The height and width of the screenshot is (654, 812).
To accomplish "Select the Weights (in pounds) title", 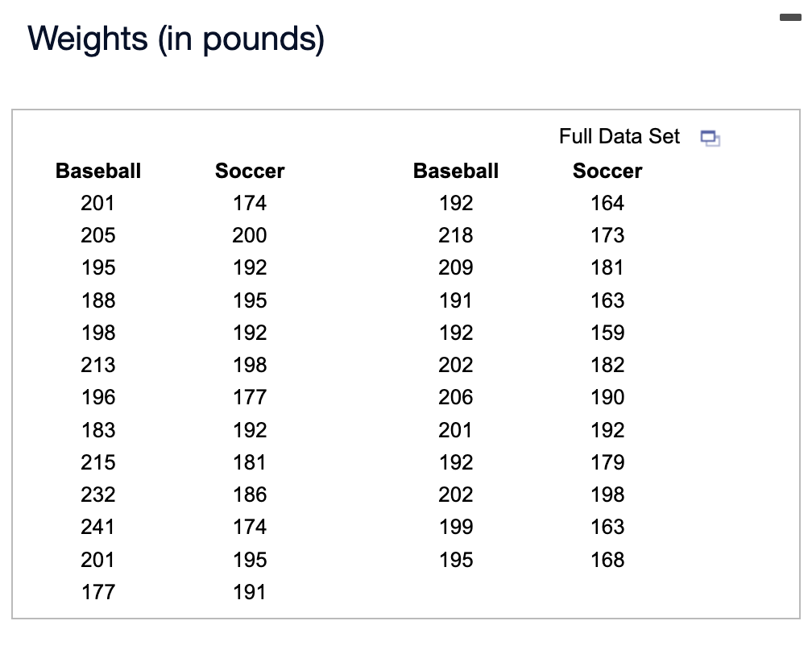I will 176,39.
